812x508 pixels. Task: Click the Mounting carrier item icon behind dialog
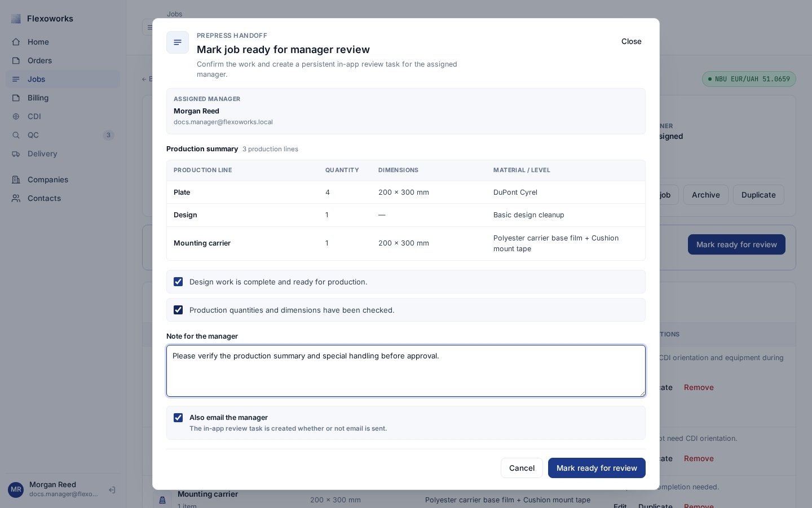162,500
